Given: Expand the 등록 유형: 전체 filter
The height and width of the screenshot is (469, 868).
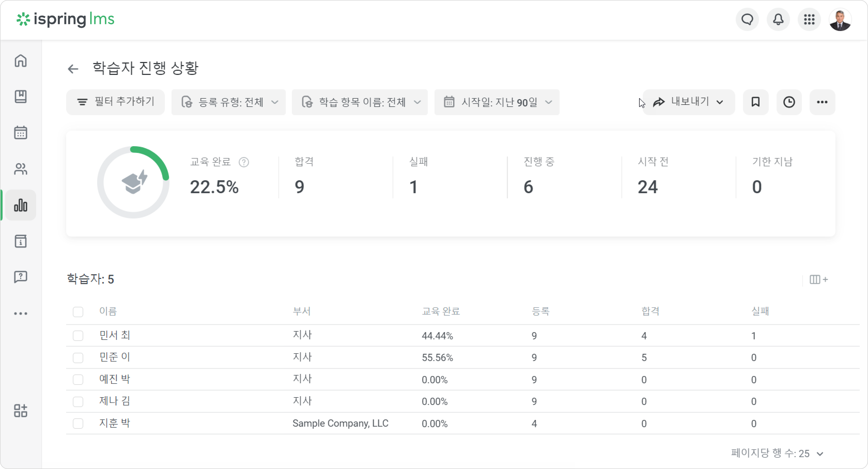Looking at the screenshot, I should point(228,102).
